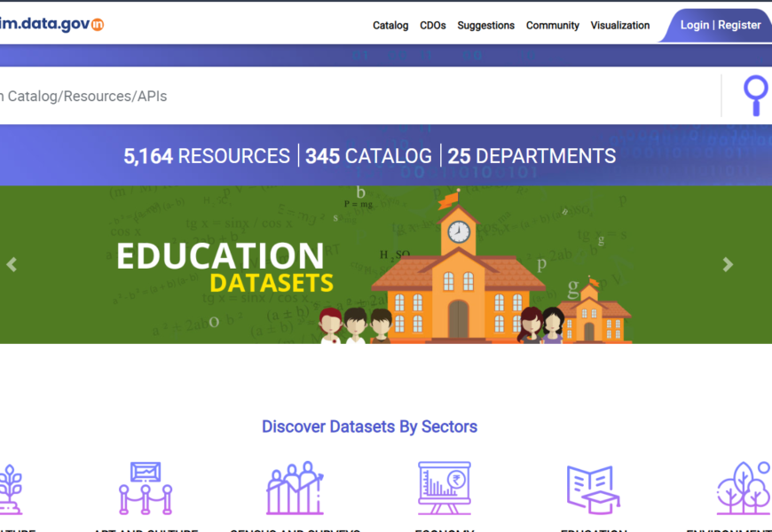Select the Education sector book icon

(593, 489)
